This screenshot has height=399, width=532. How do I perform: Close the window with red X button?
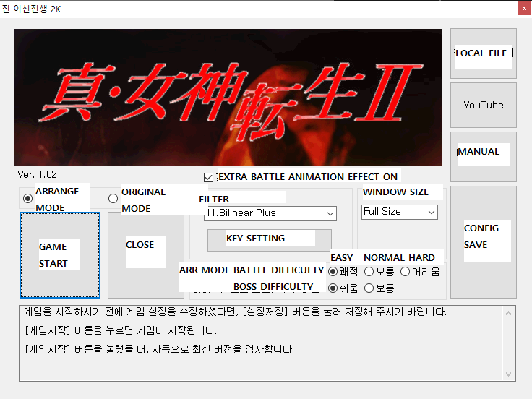pos(524,9)
